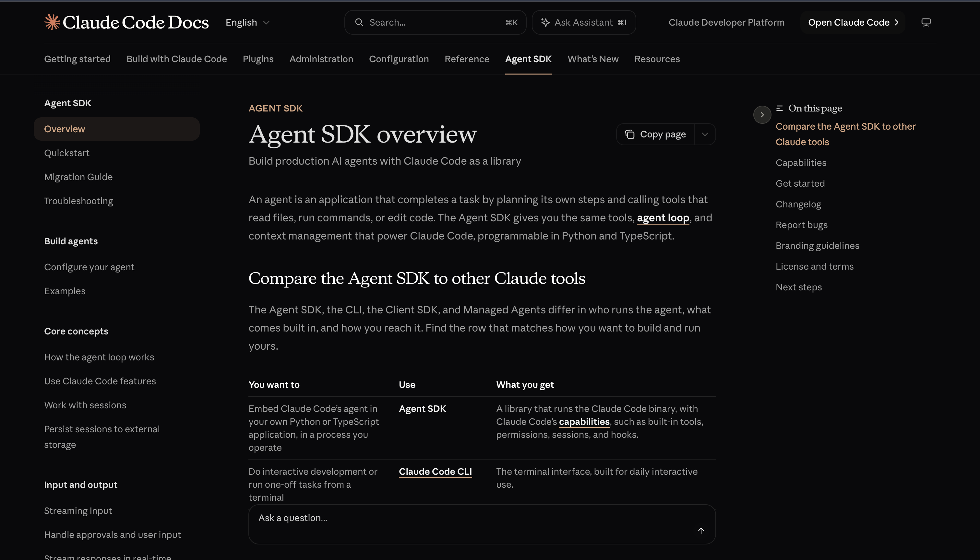The width and height of the screenshot is (980, 560).
Task: Click the Claude Developer Platform link
Action: 726,22
